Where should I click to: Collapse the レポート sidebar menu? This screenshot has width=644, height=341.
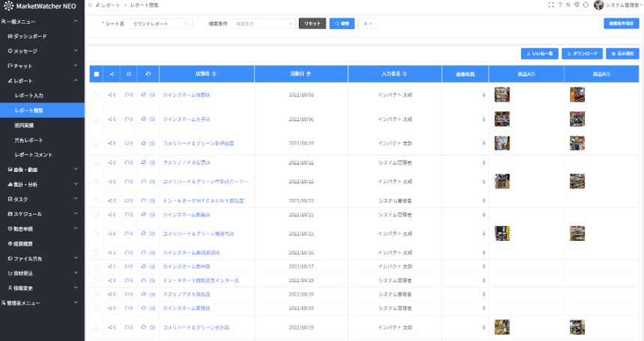point(42,81)
